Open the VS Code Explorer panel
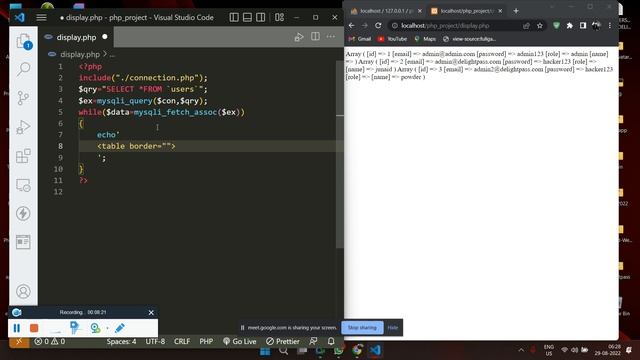The image size is (640, 360). (24, 42)
